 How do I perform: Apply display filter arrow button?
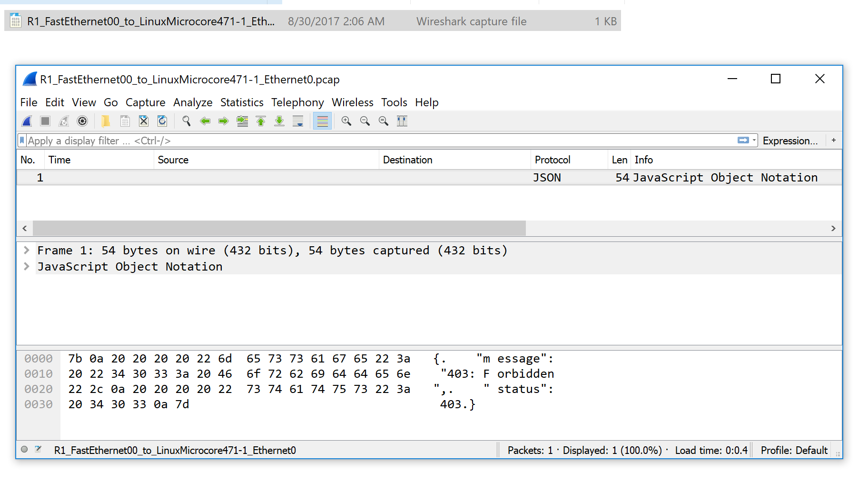tap(743, 140)
